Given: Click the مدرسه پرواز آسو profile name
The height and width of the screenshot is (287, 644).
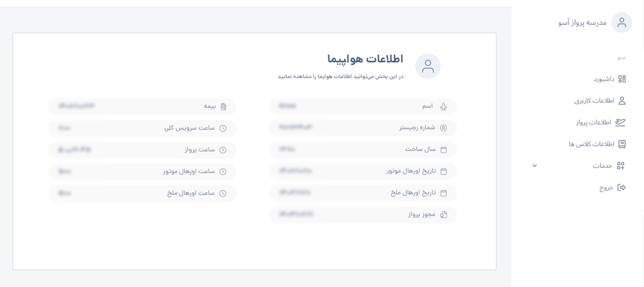Looking at the screenshot, I should coord(582,23).
